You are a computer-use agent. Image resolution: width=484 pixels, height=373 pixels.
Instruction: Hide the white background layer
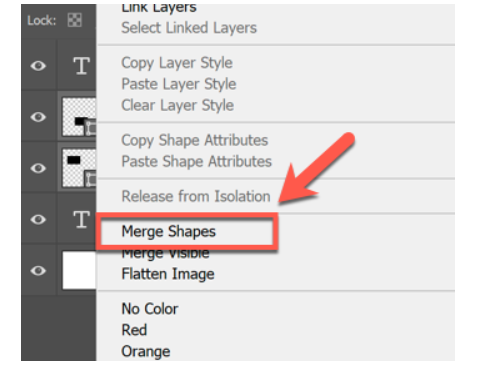pyautogui.click(x=38, y=270)
